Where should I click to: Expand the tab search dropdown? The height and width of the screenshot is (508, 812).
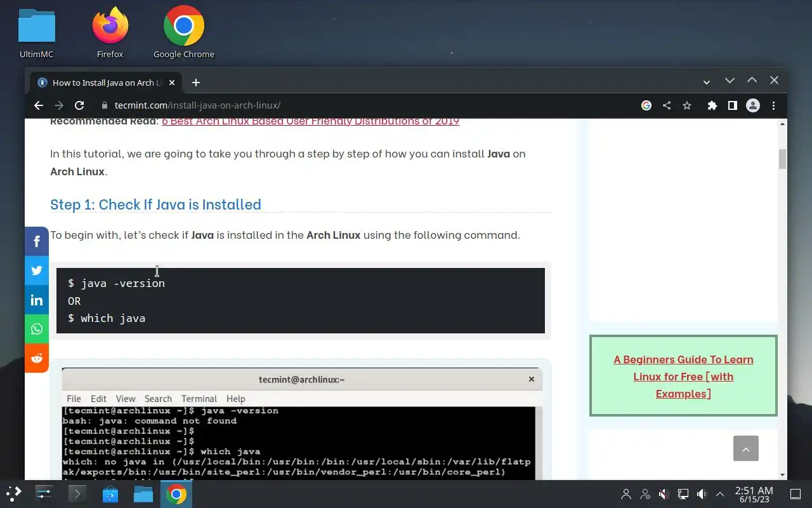coord(707,83)
